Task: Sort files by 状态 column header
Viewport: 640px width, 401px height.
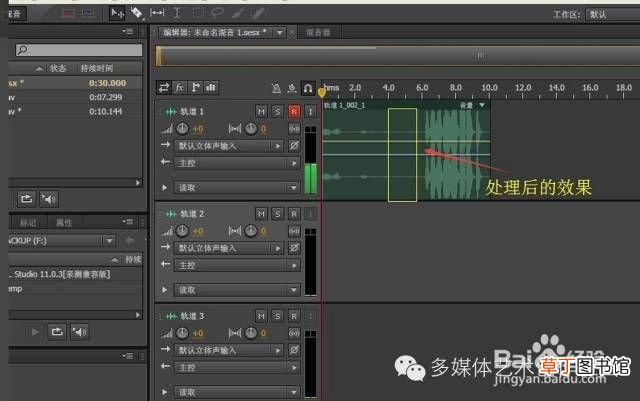Action: point(58,68)
